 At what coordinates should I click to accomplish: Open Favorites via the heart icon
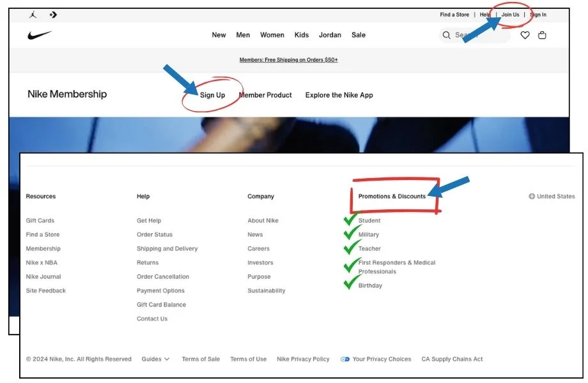[x=525, y=35]
